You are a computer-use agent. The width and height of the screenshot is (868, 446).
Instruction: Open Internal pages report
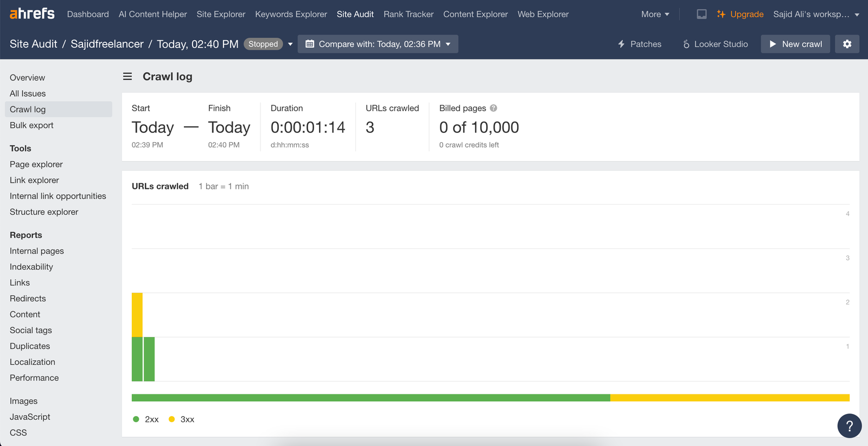tap(37, 251)
